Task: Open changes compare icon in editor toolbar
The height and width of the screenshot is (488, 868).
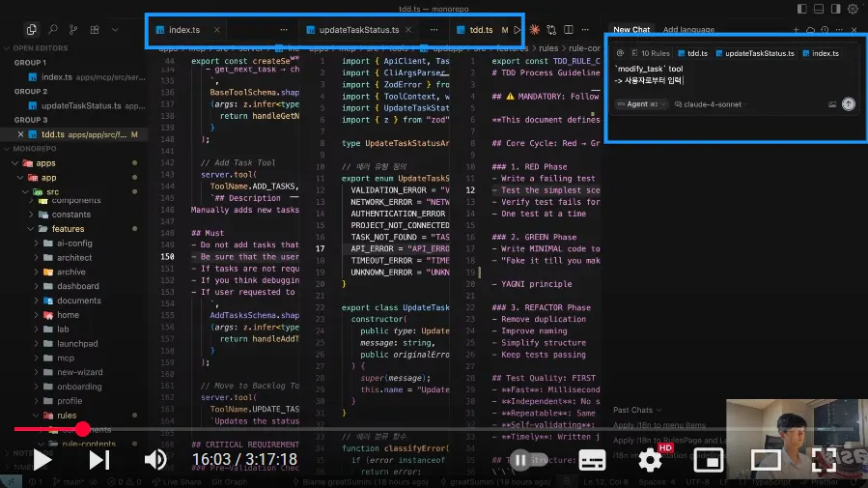Action: (x=551, y=30)
